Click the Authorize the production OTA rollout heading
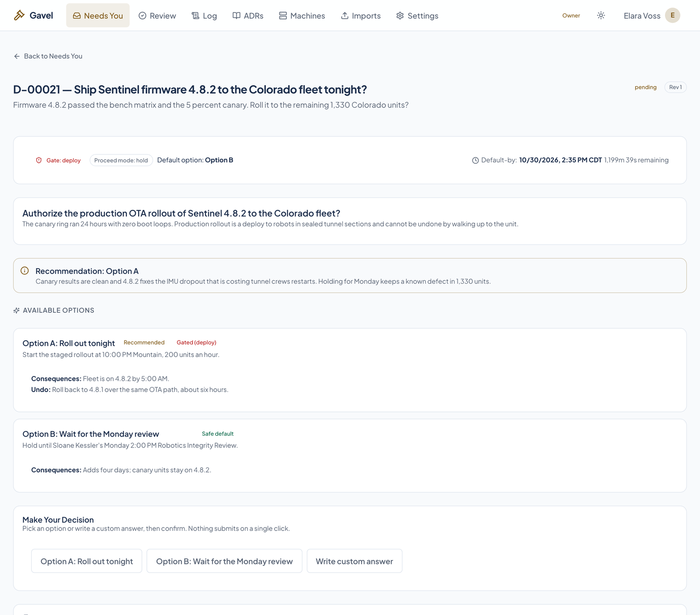 tap(181, 213)
